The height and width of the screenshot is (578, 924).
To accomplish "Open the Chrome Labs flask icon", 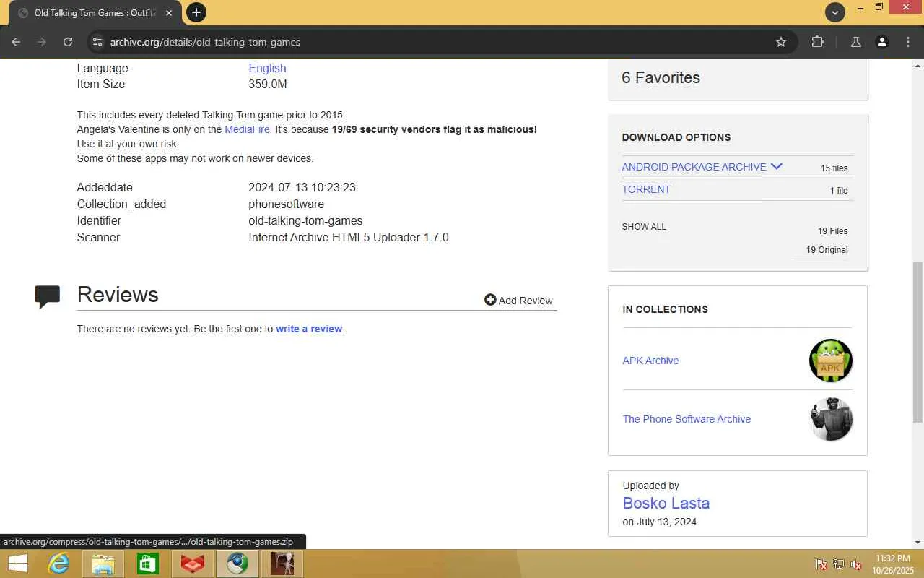I will (855, 42).
